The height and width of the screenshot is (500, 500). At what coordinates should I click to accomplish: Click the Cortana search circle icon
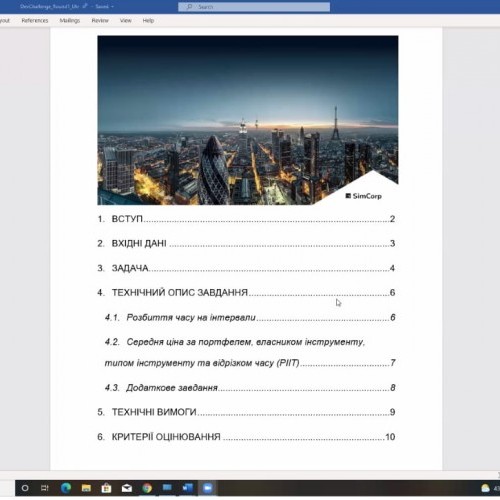(25, 488)
